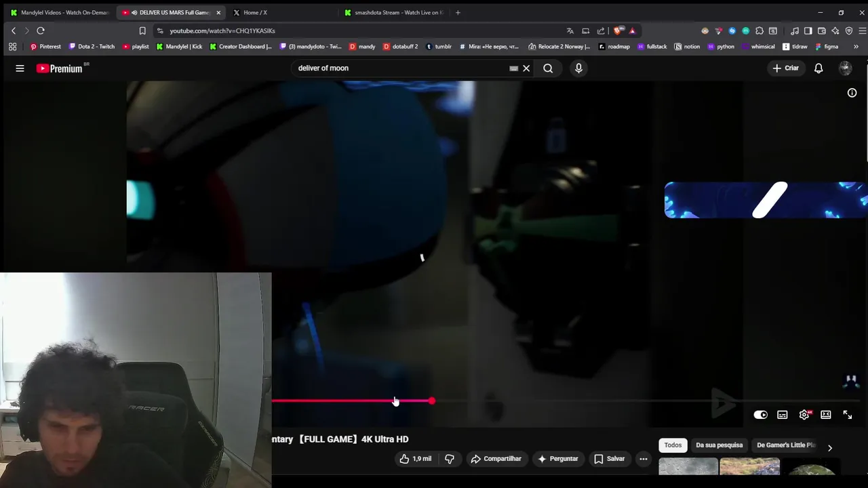Open whimsical bookmark

pyautogui.click(x=758, y=47)
